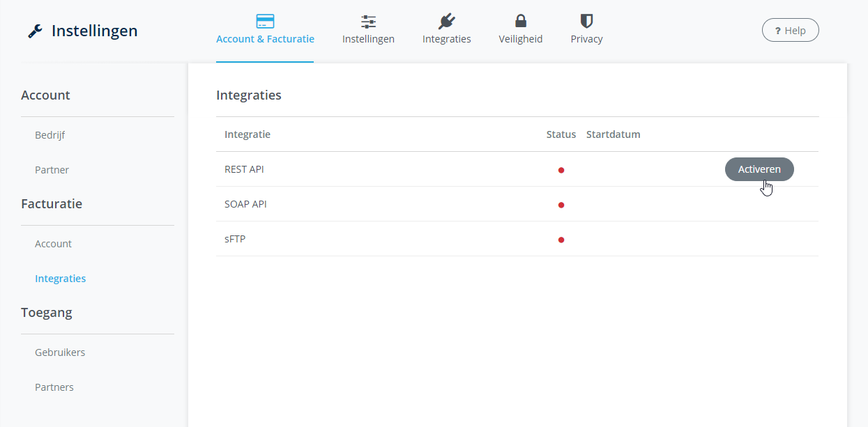Screen dimensions: 868x427
Task: Click the shield icon for Privacy
Action: tap(586, 21)
